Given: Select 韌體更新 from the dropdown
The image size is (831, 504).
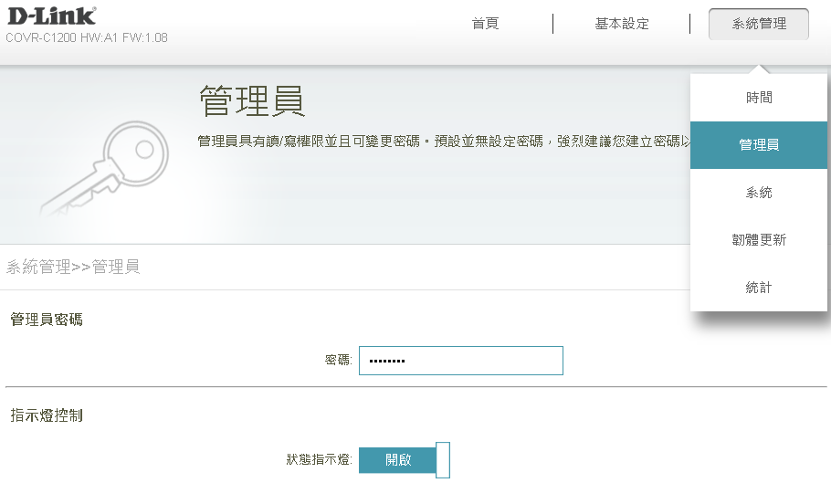Looking at the screenshot, I should click(758, 240).
